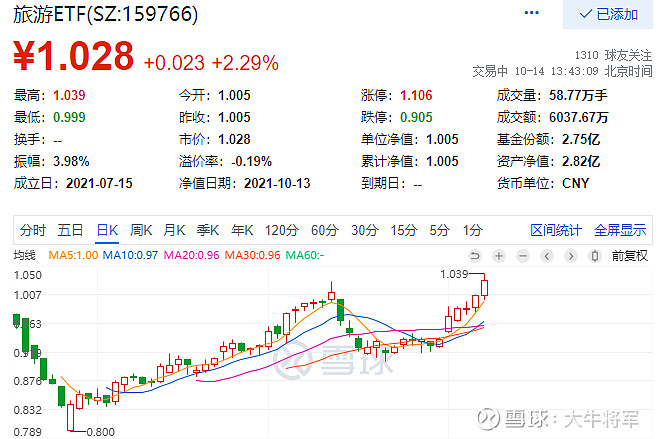Image resolution: width=659 pixels, height=439 pixels.
Task: Click the 溢价率 value -0.19%
Action: tap(251, 161)
